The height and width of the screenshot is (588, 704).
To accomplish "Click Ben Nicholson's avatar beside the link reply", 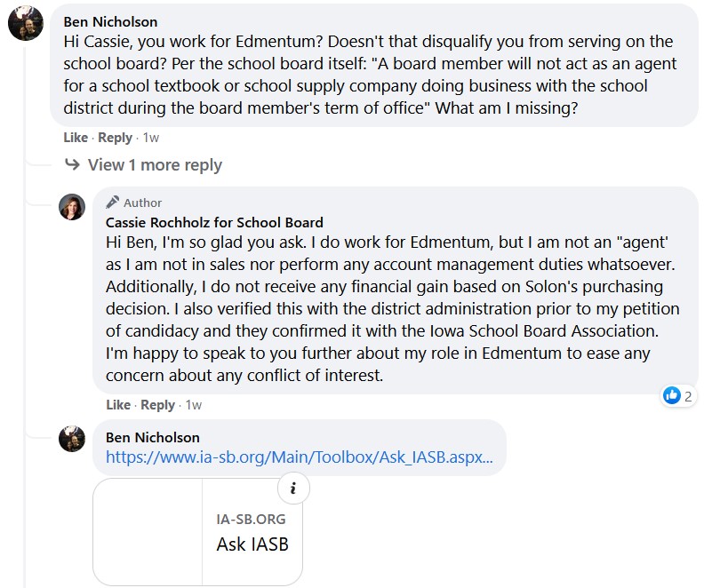I will [72, 439].
